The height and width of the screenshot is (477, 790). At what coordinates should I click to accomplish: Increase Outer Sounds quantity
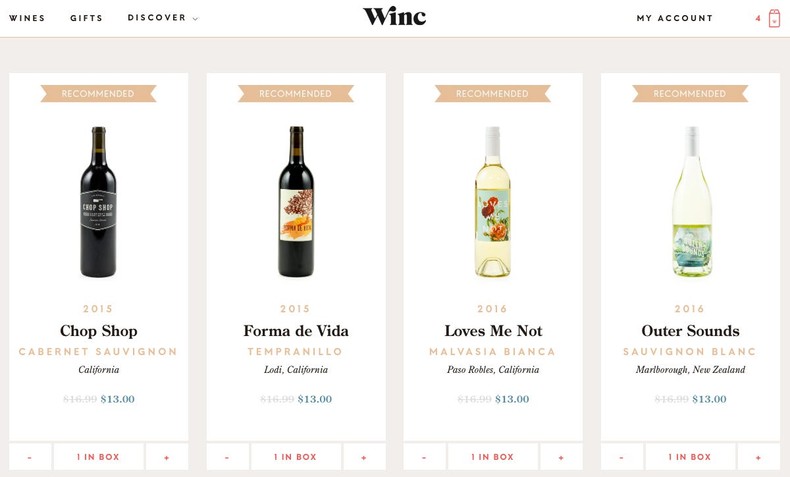(x=758, y=457)
